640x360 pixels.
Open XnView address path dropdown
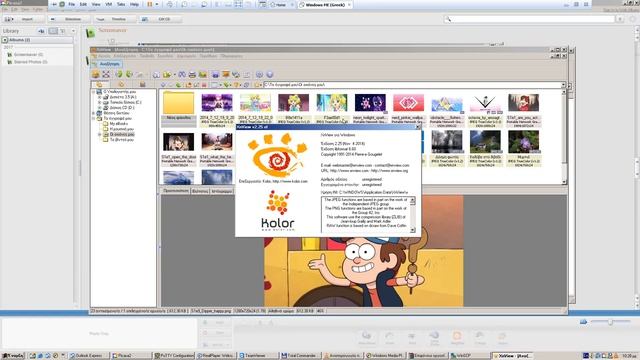pos(563,85)
